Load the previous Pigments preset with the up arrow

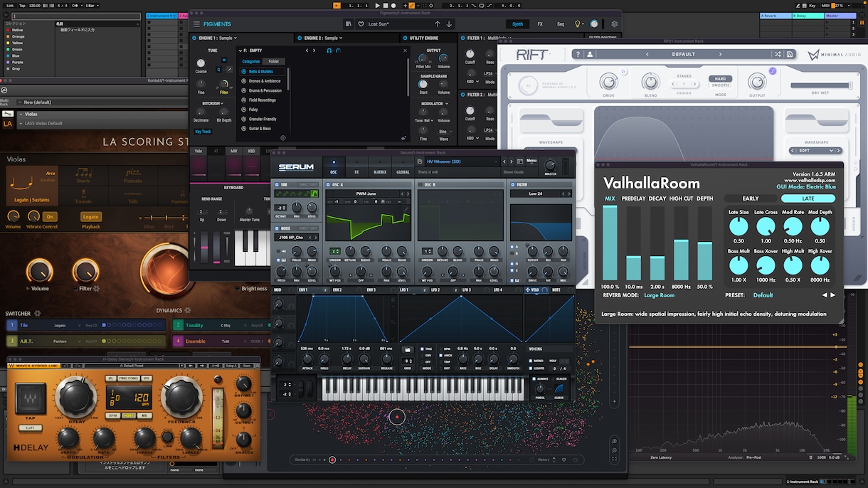pos(438,24)
